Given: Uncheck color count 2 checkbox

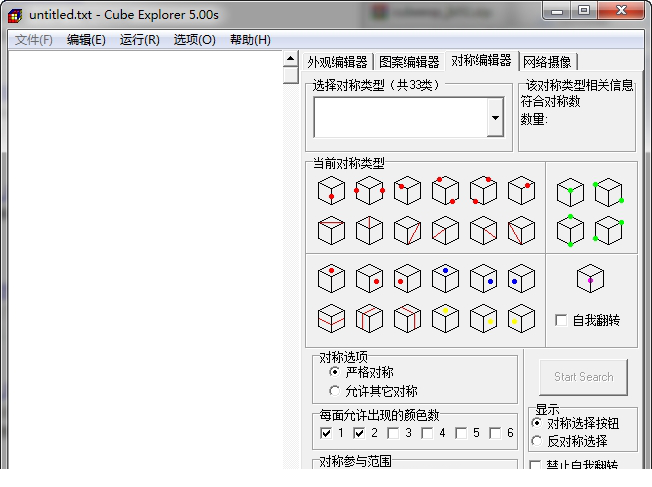Looking at the screenshot, I should [x=359, y=433].
